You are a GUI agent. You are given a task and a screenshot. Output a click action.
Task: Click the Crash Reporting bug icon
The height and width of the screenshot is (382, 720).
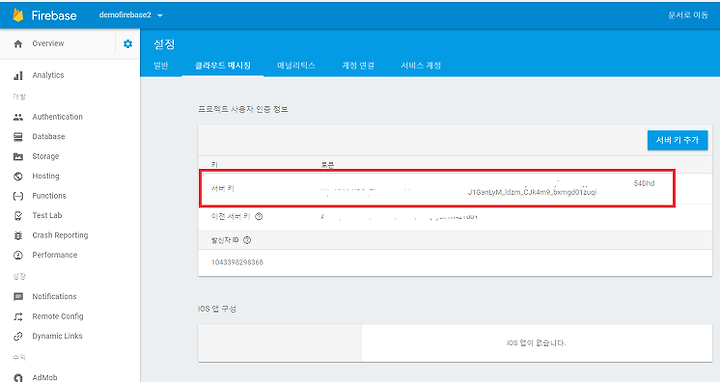(x=18, y=236)
